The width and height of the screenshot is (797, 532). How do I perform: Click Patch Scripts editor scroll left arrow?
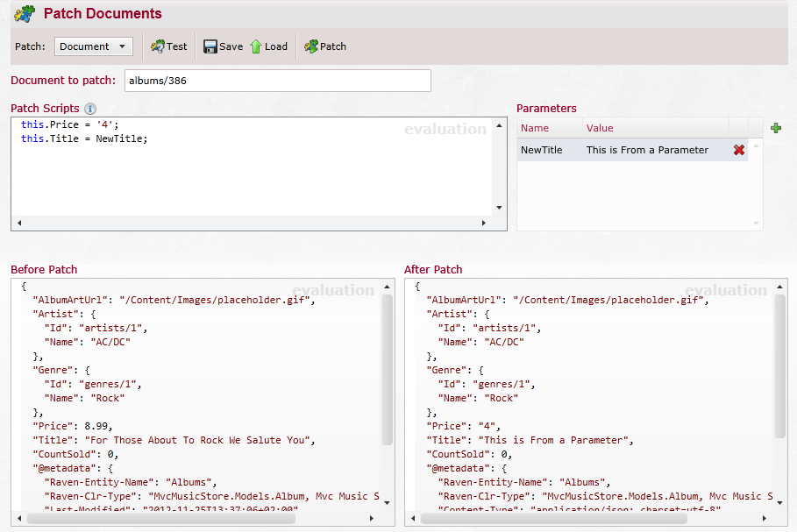click(x=19, y=223)
